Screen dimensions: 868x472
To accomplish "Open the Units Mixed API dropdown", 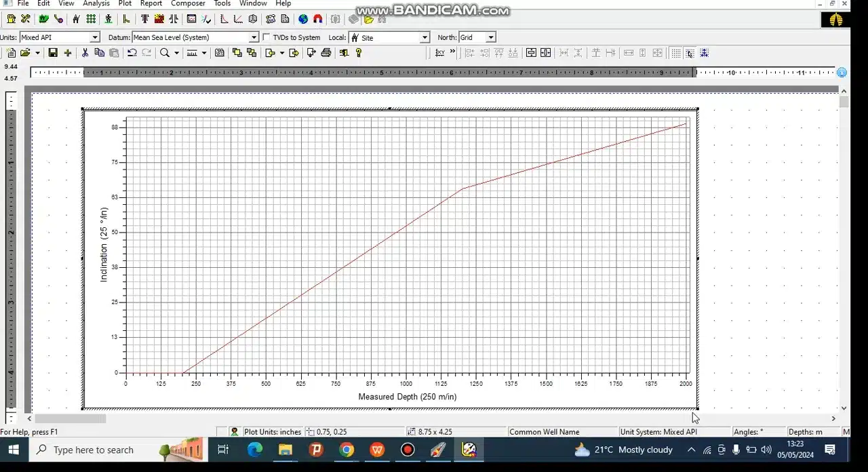I will pyautogui.click(x=94, y=37).
